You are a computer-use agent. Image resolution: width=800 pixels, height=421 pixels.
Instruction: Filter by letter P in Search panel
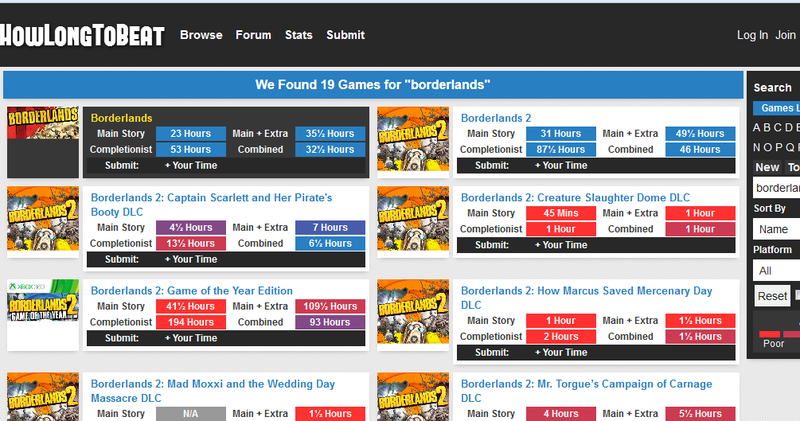(779, 147)
